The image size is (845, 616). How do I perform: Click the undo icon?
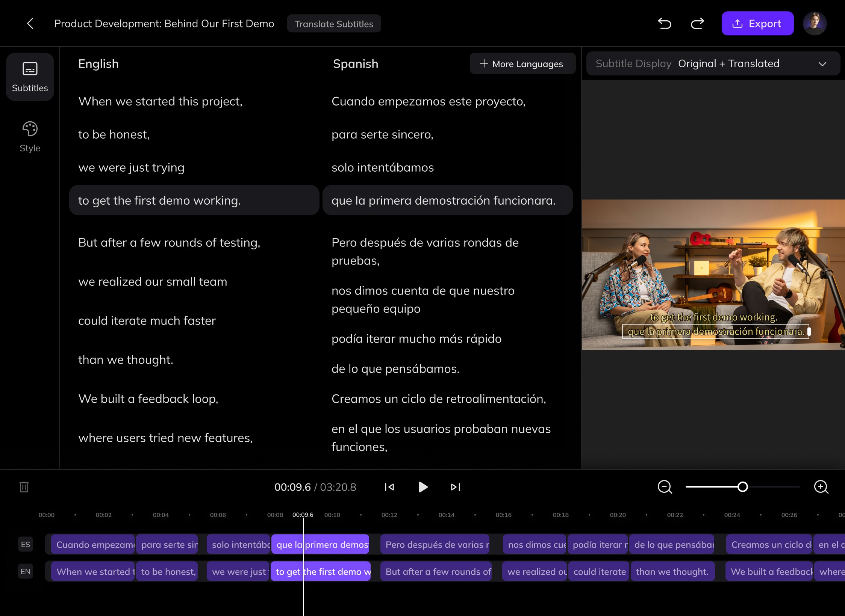[x=665, y=24]
